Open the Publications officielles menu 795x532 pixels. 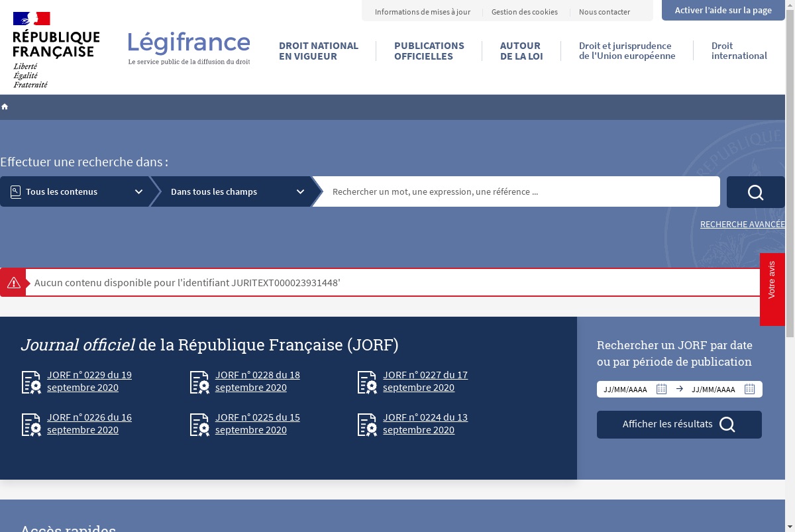tap(429, 51)
